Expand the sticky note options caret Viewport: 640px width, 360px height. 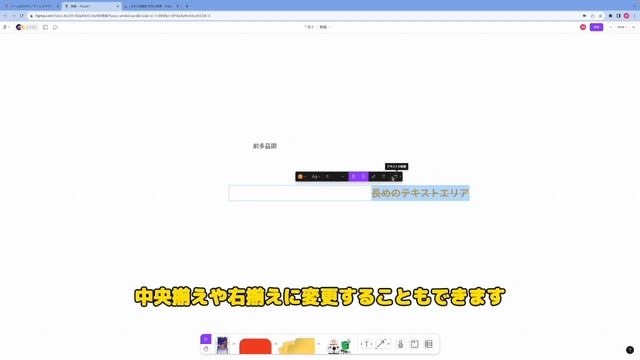[319, 344]
